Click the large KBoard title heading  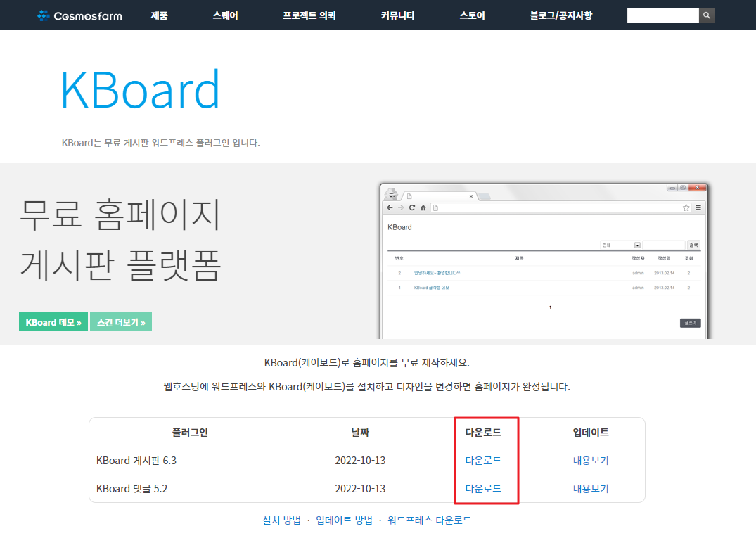(141, 89)
